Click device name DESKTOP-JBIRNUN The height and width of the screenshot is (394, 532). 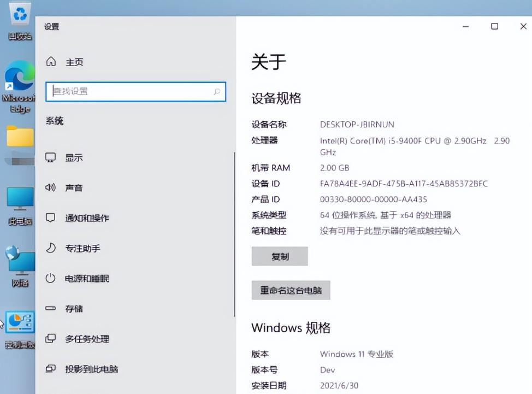pos(357,125)
